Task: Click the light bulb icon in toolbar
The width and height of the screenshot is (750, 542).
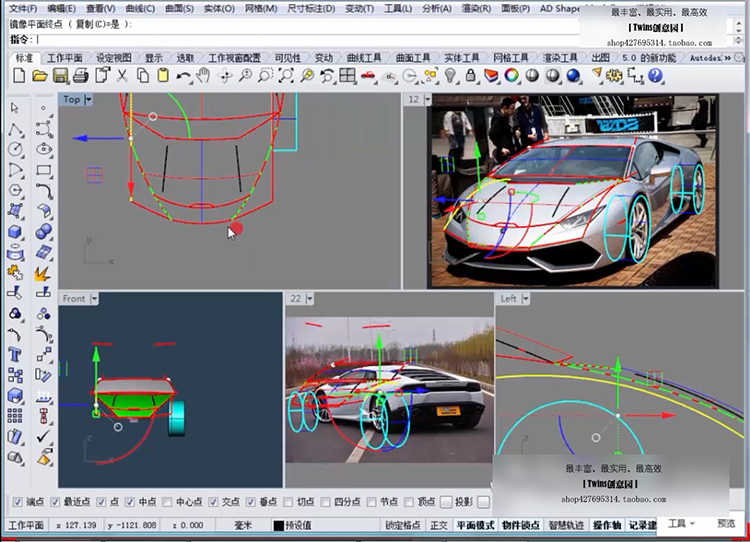Action: 450,76
